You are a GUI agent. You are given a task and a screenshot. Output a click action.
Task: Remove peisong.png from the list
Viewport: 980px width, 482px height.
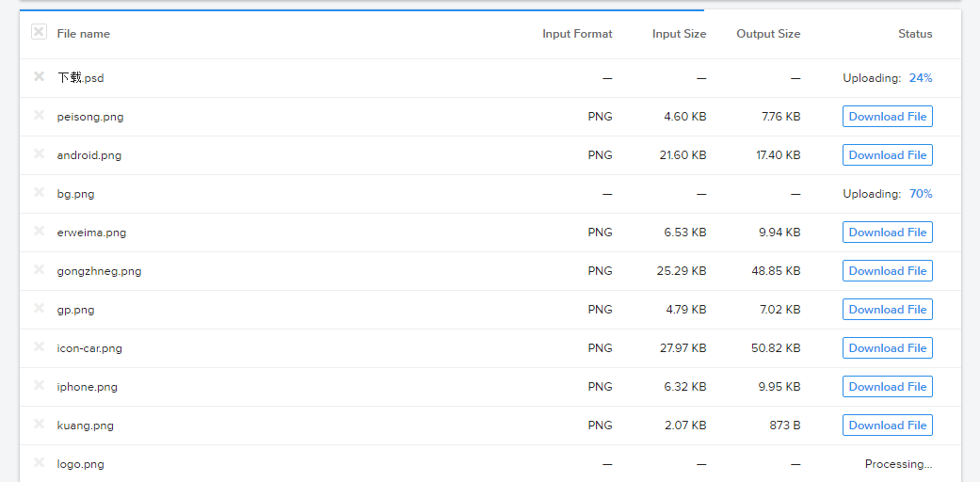(x=39, y=115)
